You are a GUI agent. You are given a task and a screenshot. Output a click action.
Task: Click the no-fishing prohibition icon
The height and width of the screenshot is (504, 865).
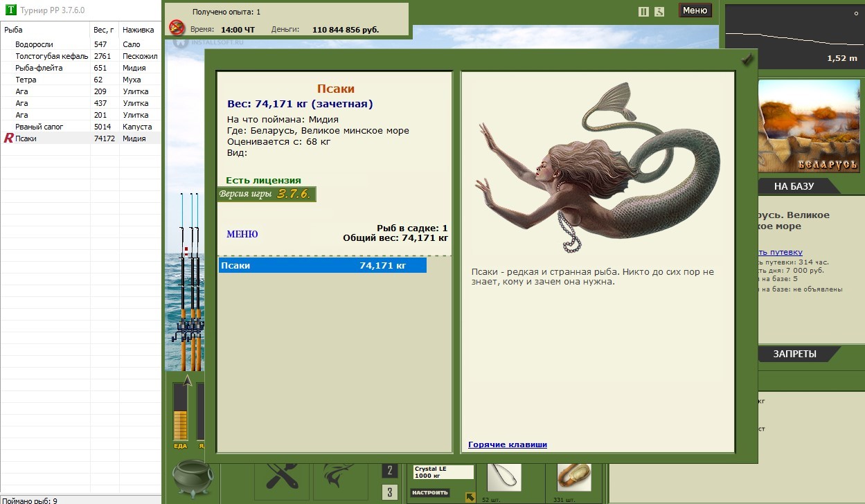(177, 28)
